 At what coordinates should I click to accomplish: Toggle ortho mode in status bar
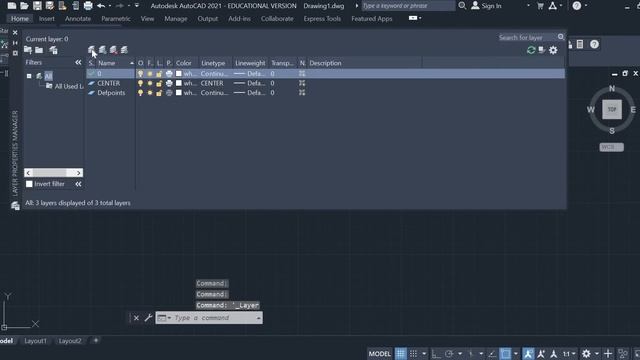[x=436, y=353]
